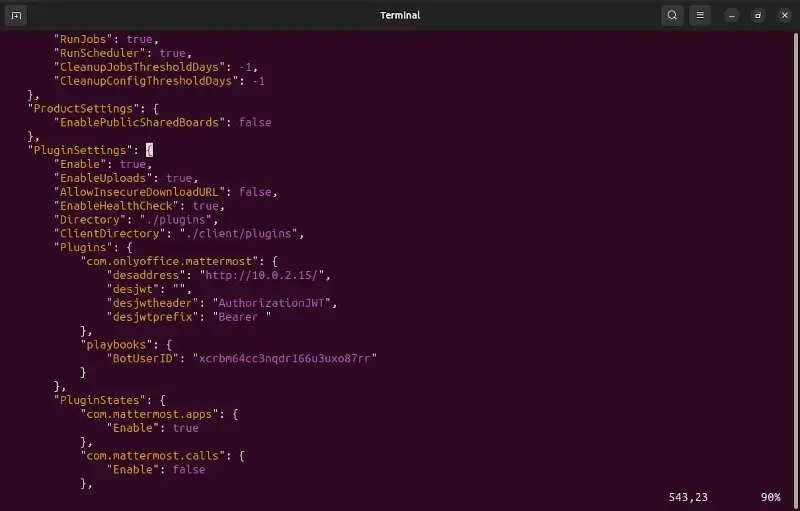
Task: Open a new terminal tab
Action: [x=17, y=15]
